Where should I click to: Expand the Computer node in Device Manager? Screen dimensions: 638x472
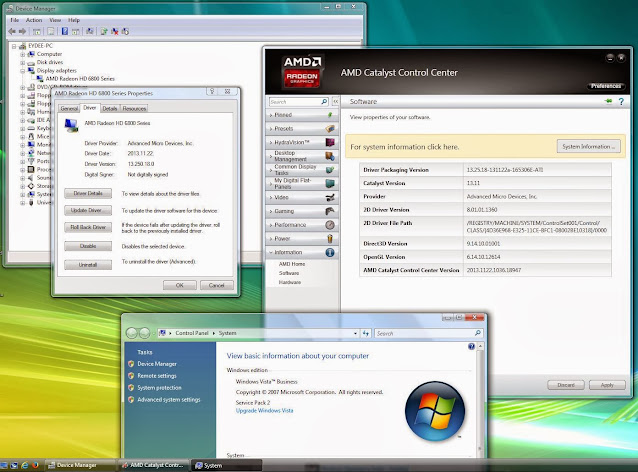pyautogui.click(x=23, y=54)
